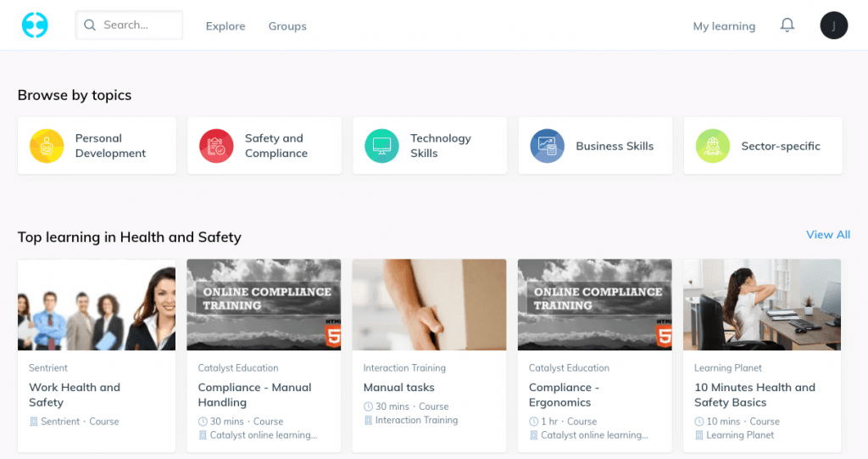The image size is (868, 459).
Task: Open the notifications bell
Action: (787, 25)
